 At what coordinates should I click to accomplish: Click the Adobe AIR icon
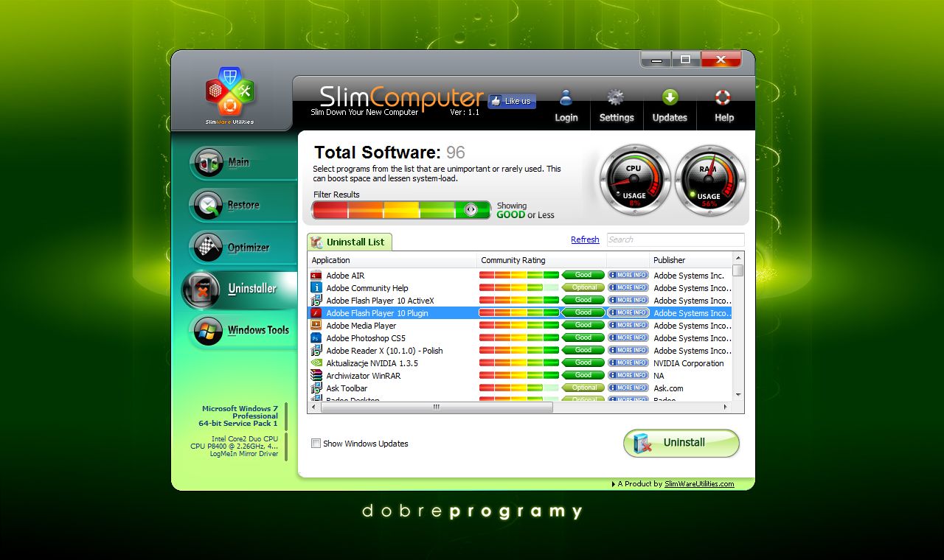pyautogui.click(x=316, y=276)
